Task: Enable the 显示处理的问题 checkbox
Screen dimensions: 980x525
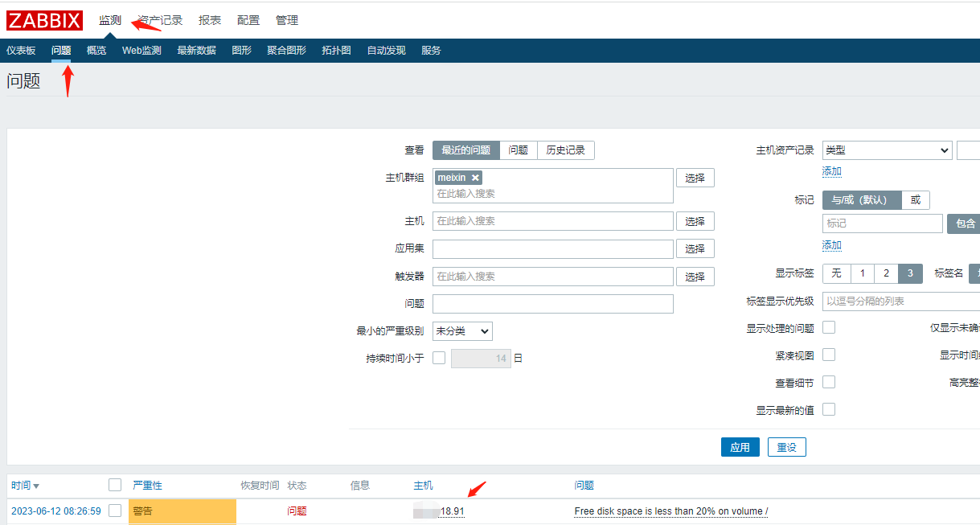Action: click(x=829, y=327)
